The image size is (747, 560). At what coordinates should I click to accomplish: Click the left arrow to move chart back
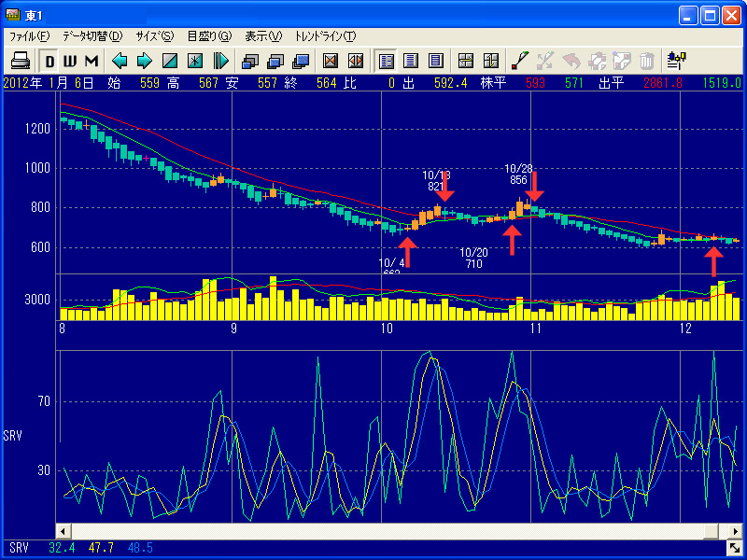(x=120, y=61)
